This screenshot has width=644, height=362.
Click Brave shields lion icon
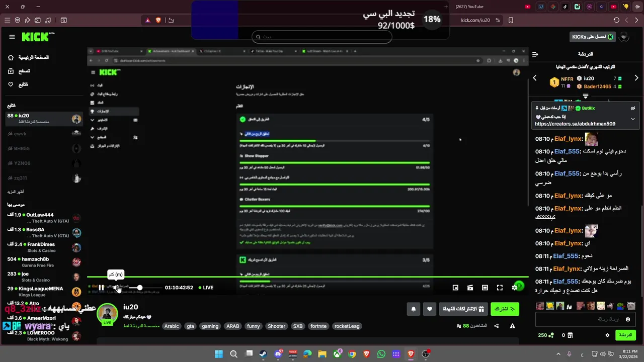tap(158, 20)
